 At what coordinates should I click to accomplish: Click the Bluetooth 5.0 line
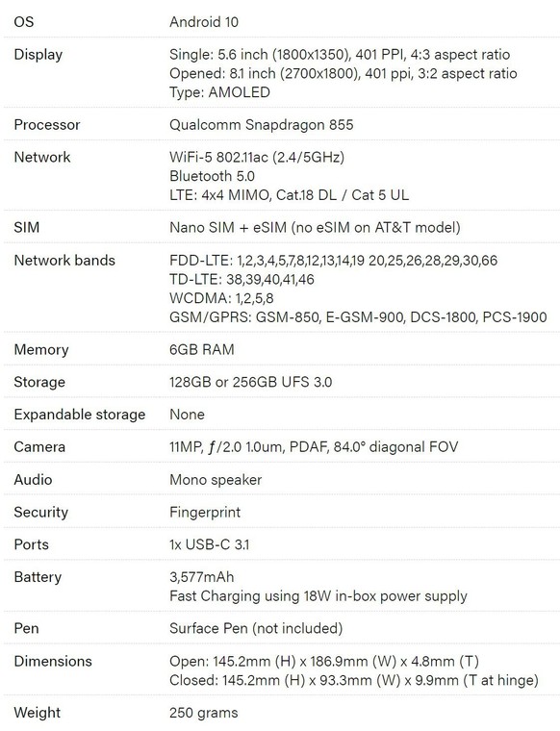pos(212,176)
